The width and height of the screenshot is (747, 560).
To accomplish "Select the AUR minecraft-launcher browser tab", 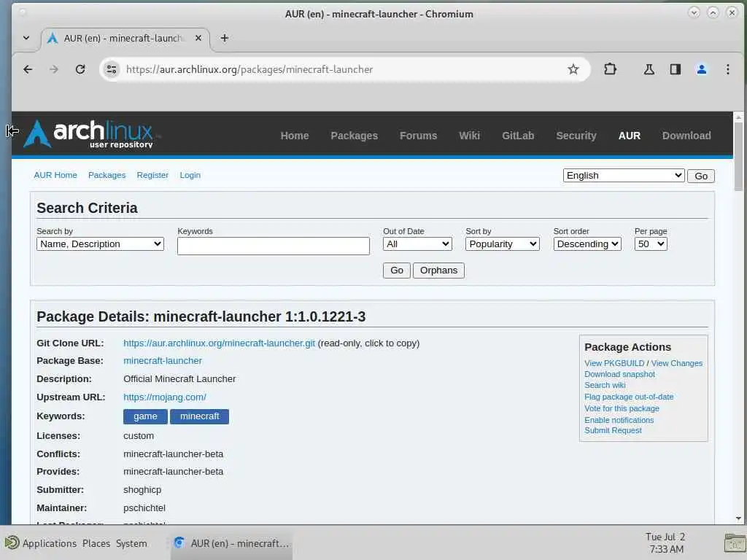I will pyautogui.click(x=125, y=38).
